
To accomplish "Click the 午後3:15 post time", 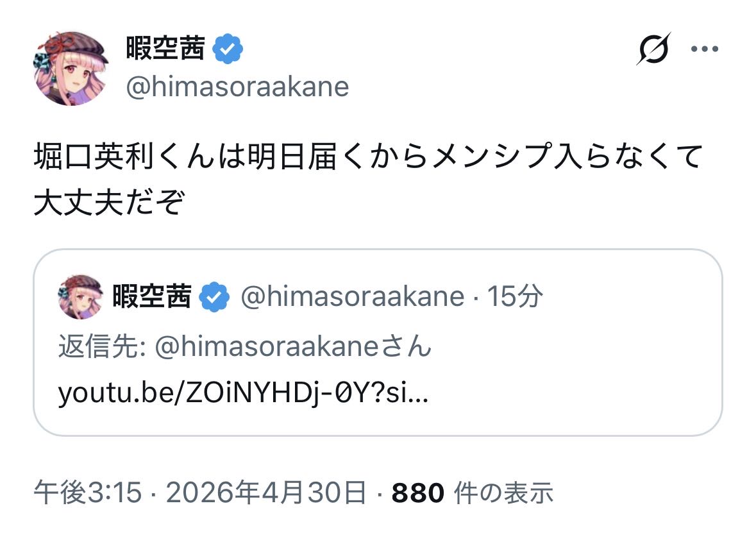I will click(x=87, y=493).
